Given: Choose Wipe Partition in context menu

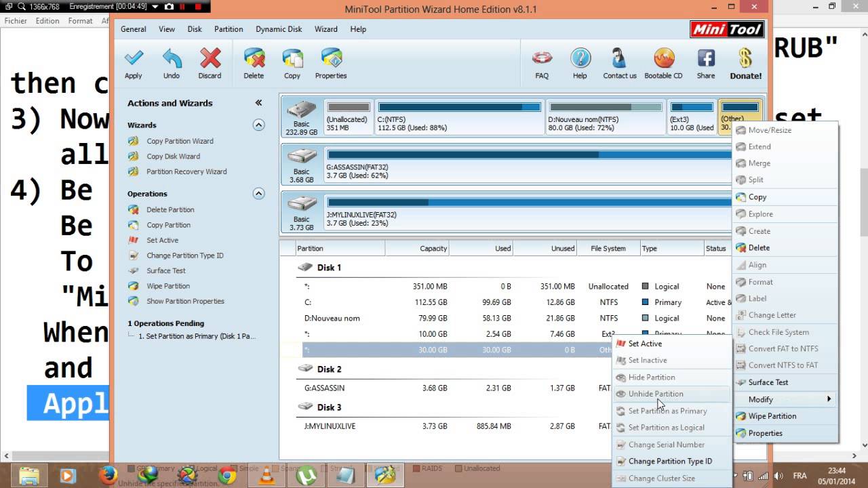Looking at the screenshot, I should pyautogui.click(x=785, y=416).
